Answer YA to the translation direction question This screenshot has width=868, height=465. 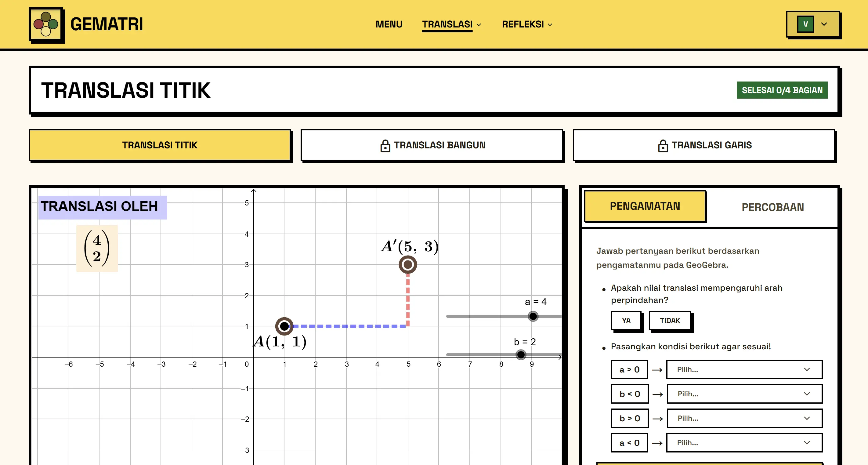click(x=626, y=321)
